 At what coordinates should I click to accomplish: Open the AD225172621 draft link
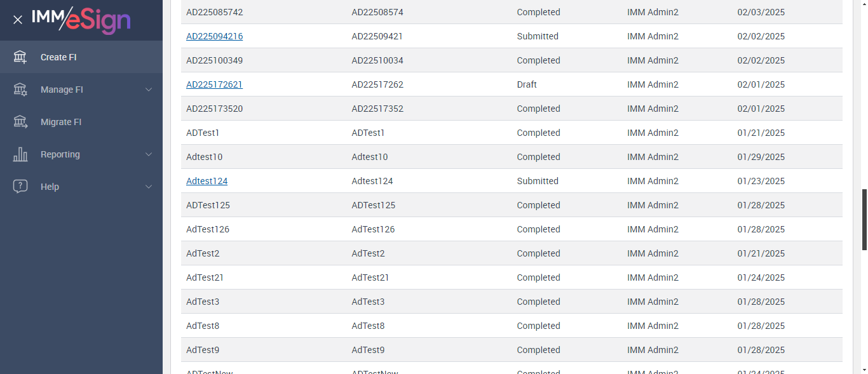coord(214,84)
